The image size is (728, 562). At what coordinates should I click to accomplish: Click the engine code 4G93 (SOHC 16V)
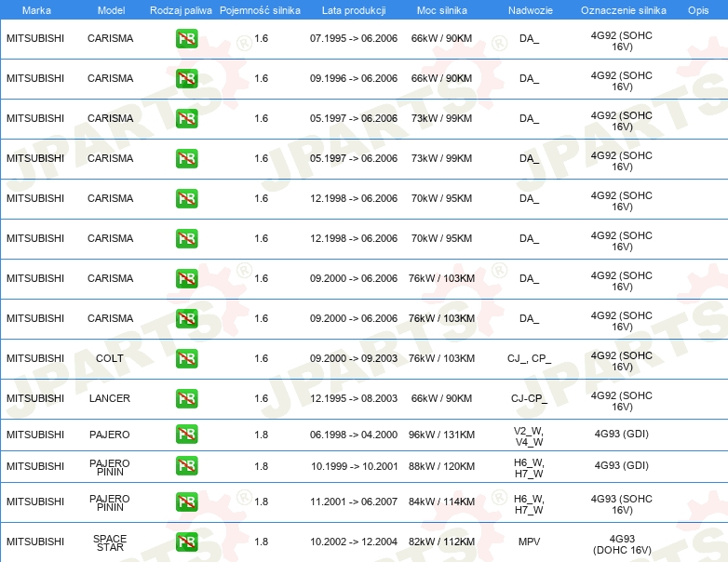click(621, 504)
